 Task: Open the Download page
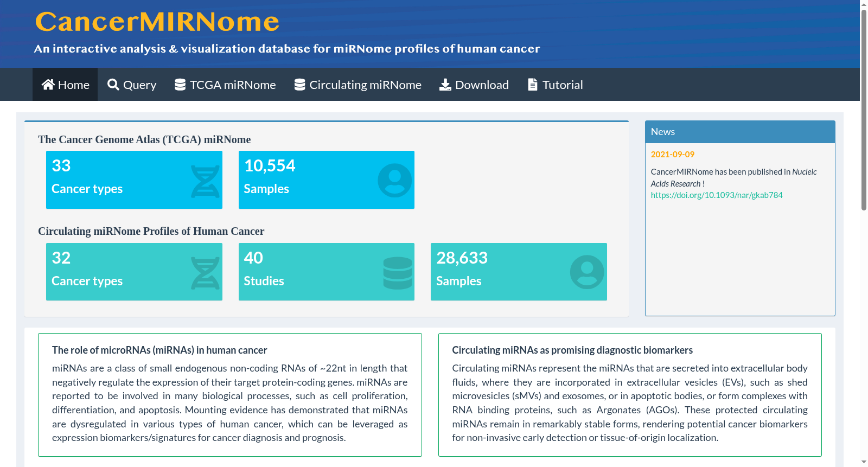[x=474, y=85]
